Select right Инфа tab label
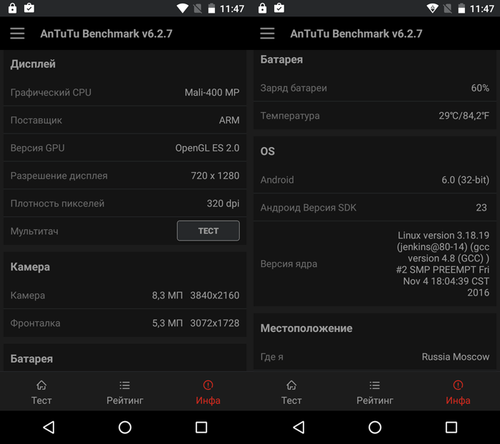 point(458,400)
